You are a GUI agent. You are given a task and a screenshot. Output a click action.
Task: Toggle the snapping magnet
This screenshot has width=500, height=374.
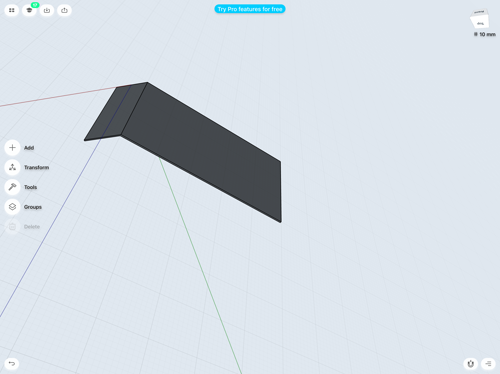tap(471, 363)
